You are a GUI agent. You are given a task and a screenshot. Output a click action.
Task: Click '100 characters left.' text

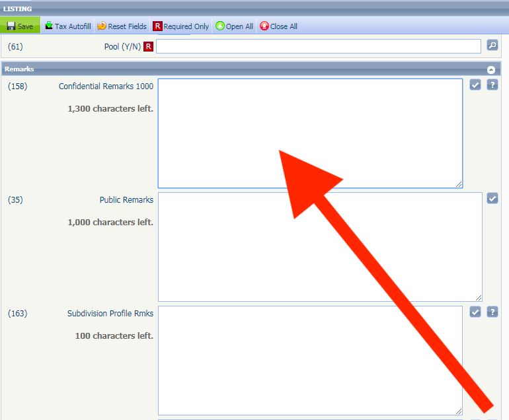(x=114, y=335)
